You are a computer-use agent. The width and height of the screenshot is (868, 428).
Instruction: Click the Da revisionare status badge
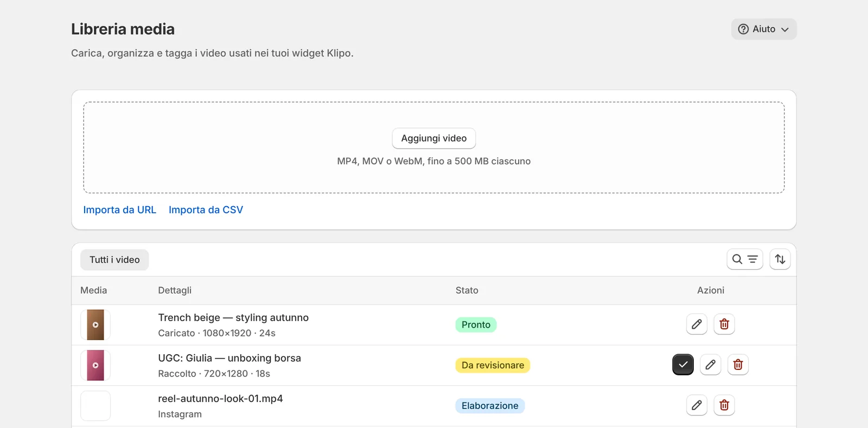click(x=493, y=365)
